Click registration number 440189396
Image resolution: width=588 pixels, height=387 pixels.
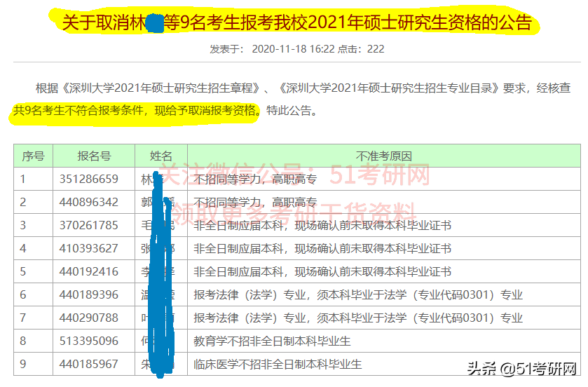[x=88, y=294]
